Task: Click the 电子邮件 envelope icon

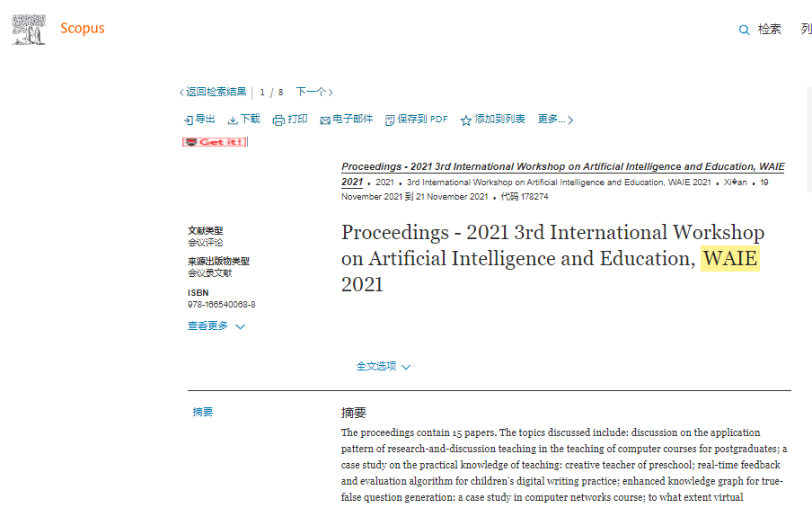Action: tap(325, 120)
